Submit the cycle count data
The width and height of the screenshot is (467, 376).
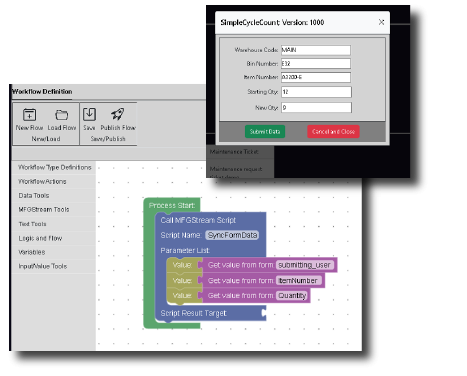pyautogui.click(x=265, y=132)
